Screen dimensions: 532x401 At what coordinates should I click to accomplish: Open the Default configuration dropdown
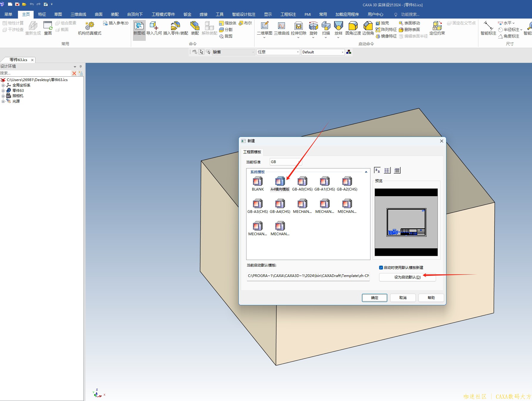(x=342, y=52)
